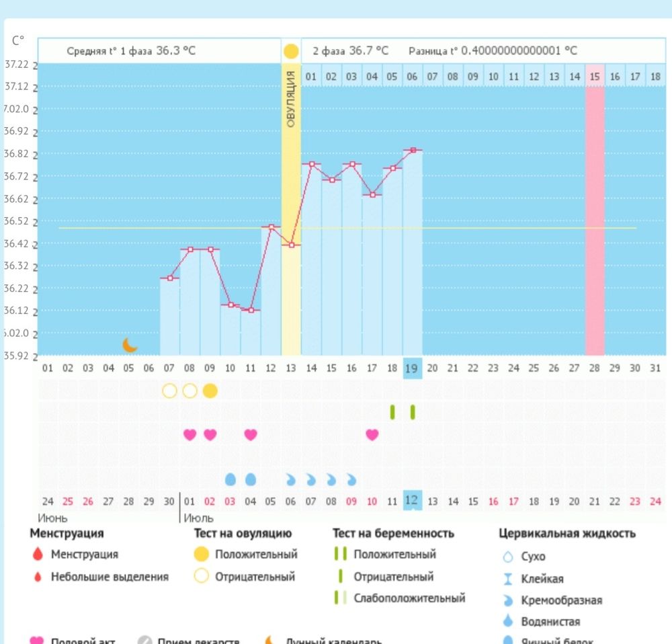The height and width of the screenshot is (644, 672).
Task: Click the crescent moon icon on the chart
Action: tap(130, 345)
